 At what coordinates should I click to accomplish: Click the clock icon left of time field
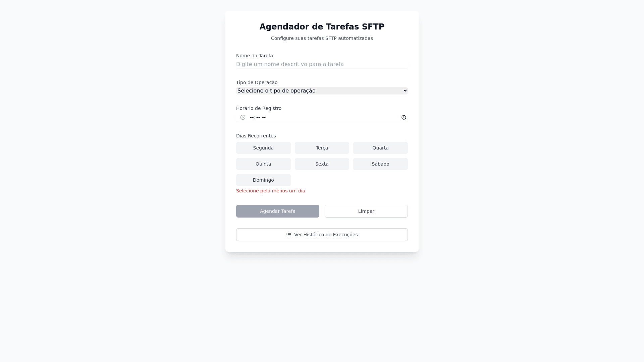[243, 117]
